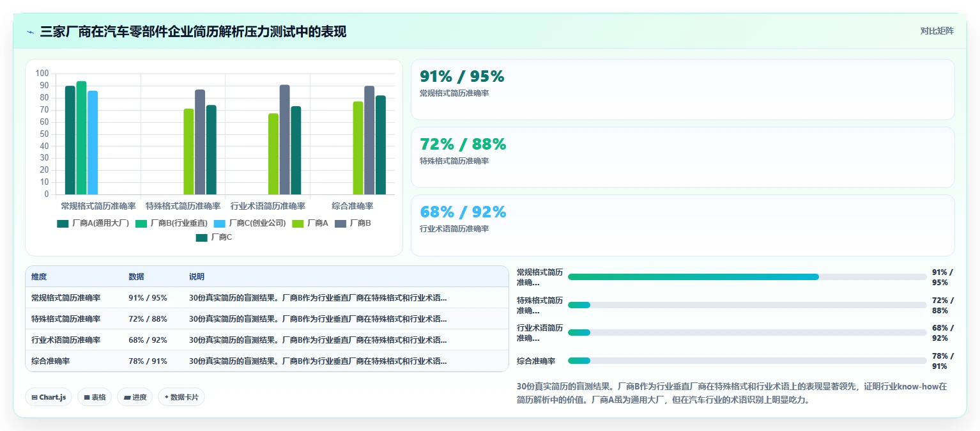Toggle the 厂商C(创业公司) legend series
The height and width of the screenshot is (431, 980).
pyautogui.click(x=250, y=223)
